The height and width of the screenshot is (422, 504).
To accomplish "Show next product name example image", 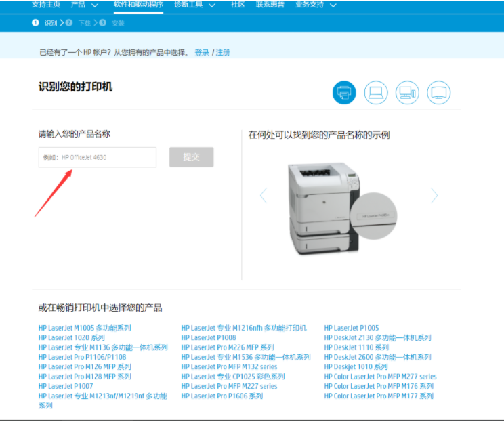I will [434, 195].
